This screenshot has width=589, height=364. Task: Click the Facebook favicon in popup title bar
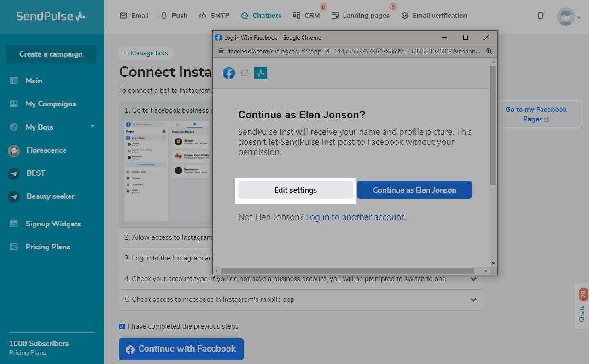click(219, 38)
